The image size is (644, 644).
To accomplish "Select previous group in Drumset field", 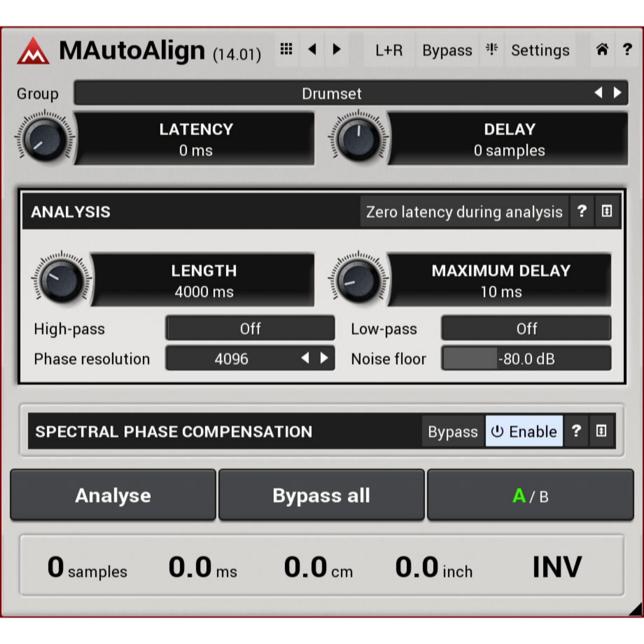I will click(598, 93).
